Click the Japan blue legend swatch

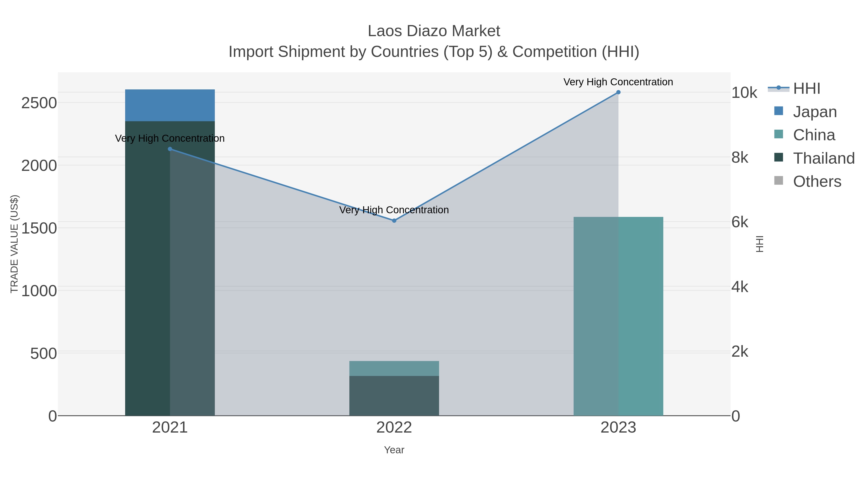tap(779, 111)
